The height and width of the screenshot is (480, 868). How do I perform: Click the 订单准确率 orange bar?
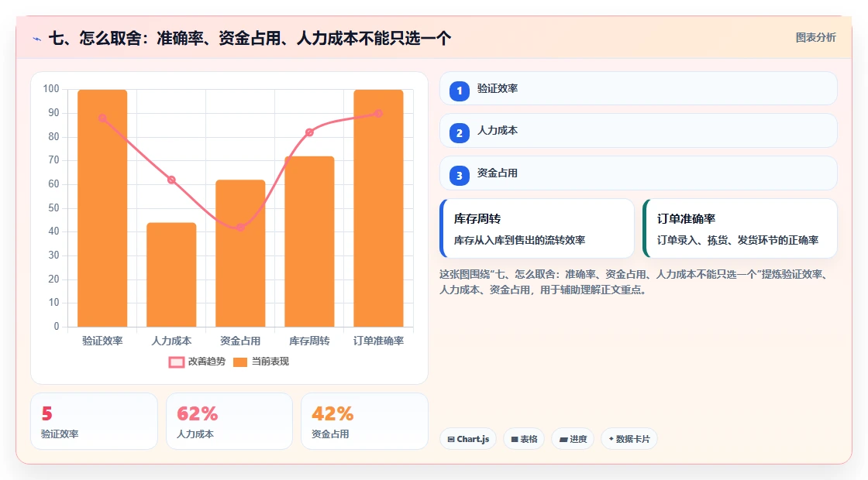point(379,208)
